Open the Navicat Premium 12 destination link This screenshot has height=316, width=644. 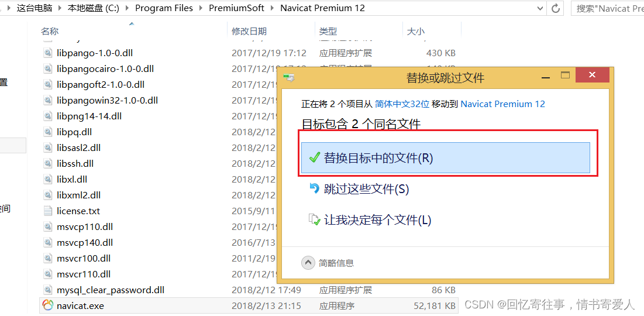click(502, 104)
